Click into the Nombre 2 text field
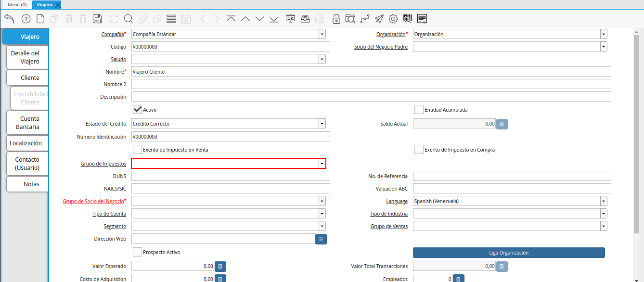This screenshot has width=644, height=282. tap(371, 84)
